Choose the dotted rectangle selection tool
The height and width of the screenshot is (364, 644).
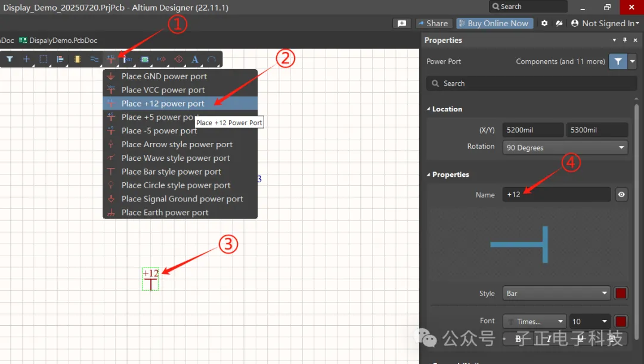click(x=43, y=59)
